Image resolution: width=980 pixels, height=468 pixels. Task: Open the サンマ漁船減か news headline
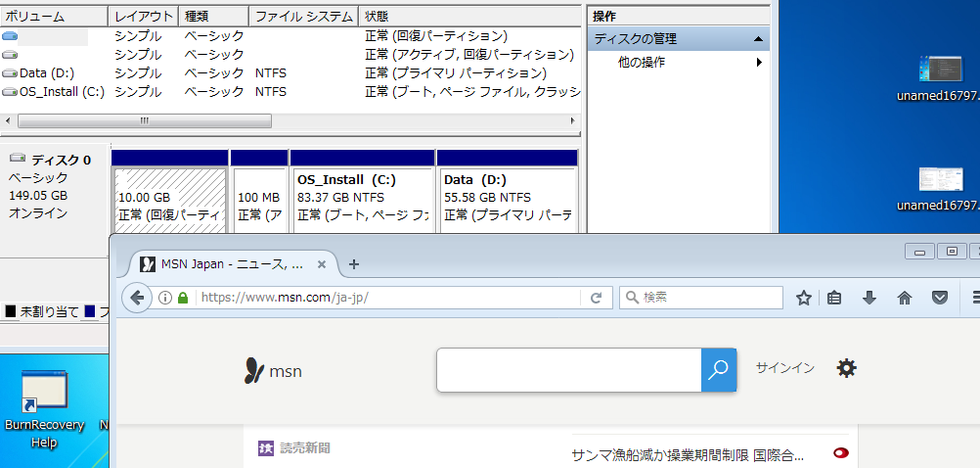[x=688, y=454]
